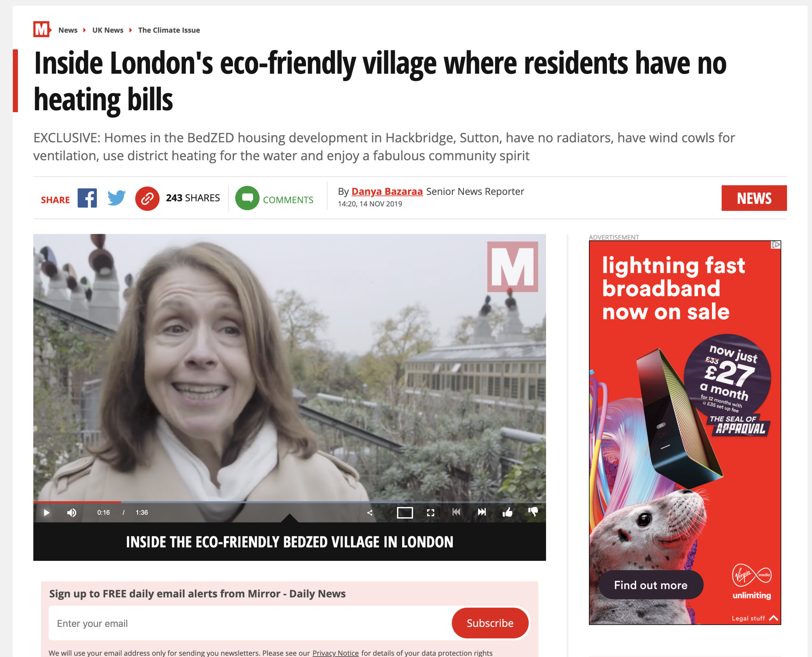Give the video a thumbs down
This screenshot has width=812, height=657.
[x=533, y=512]
